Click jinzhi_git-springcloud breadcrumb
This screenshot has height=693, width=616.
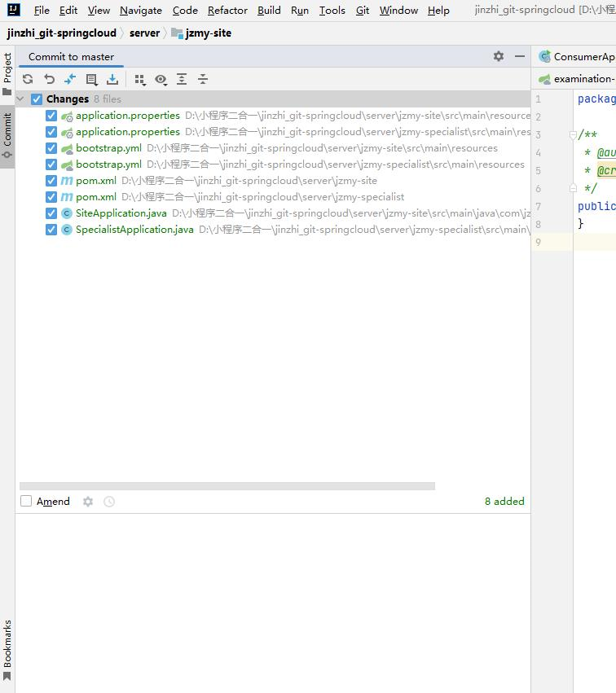point(61,33)
